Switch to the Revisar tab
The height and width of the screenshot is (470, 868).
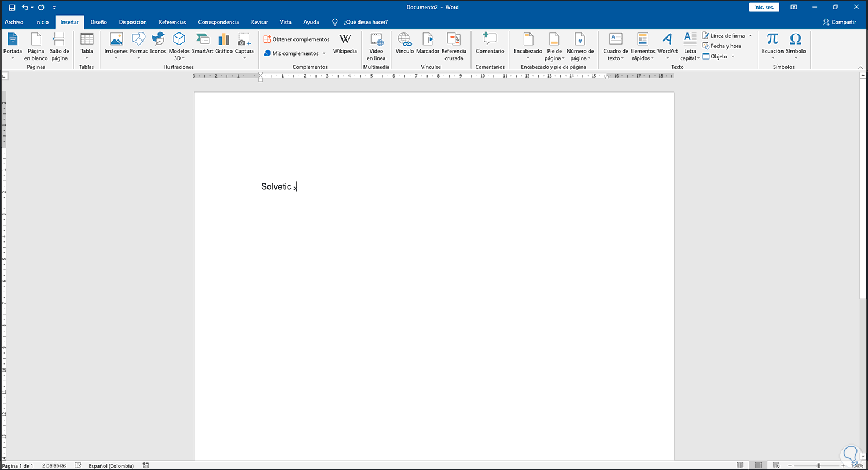pos(259,22)
